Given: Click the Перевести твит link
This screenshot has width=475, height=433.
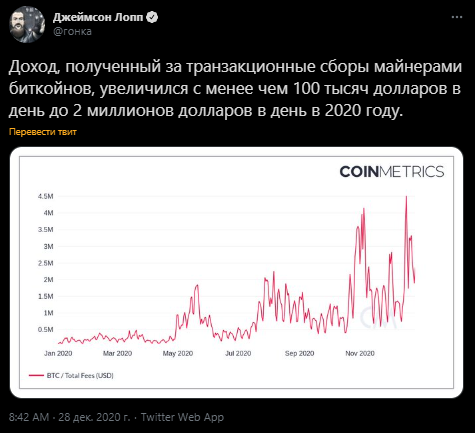Looking at the screenshot, I should coord(43,132).
